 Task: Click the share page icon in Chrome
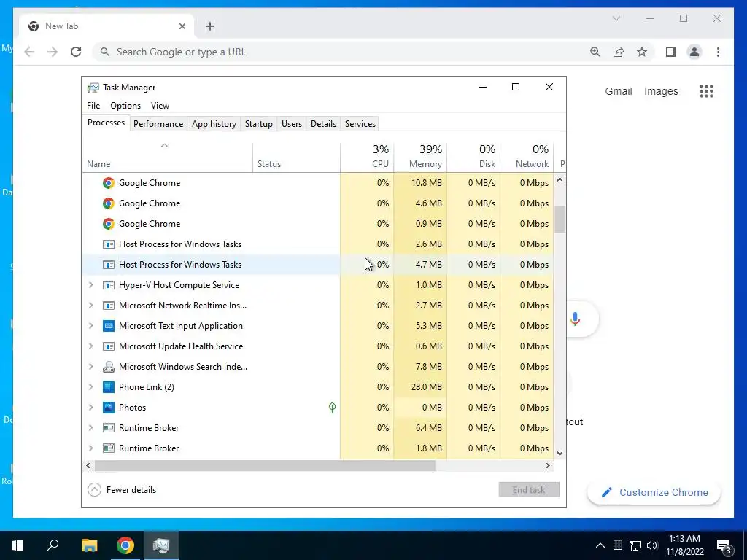[619, 52]
